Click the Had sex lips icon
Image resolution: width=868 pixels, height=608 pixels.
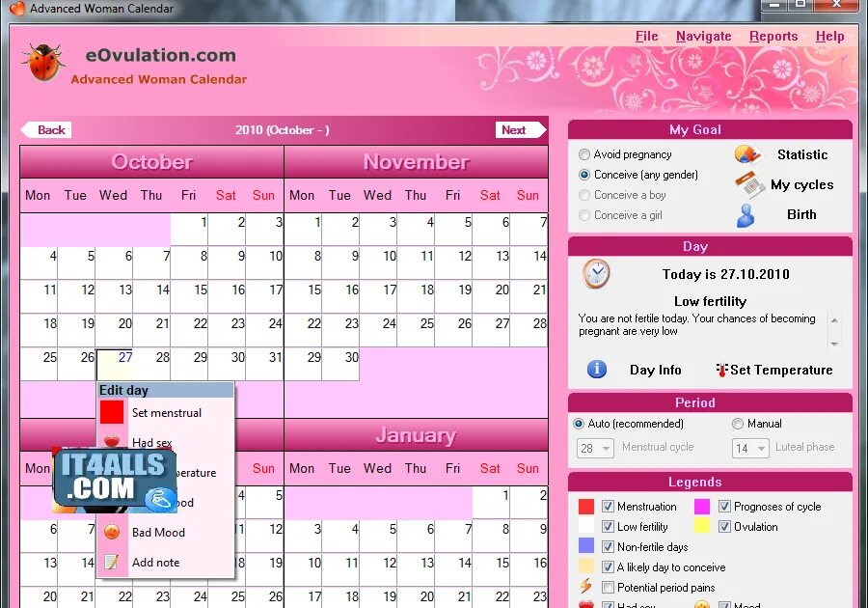click(112, 441)
